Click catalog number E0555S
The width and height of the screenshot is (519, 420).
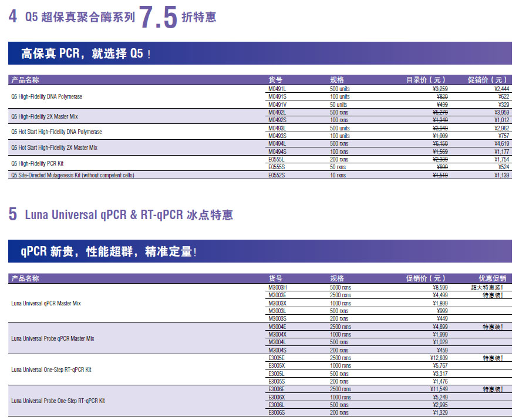(x=277, y=167)
